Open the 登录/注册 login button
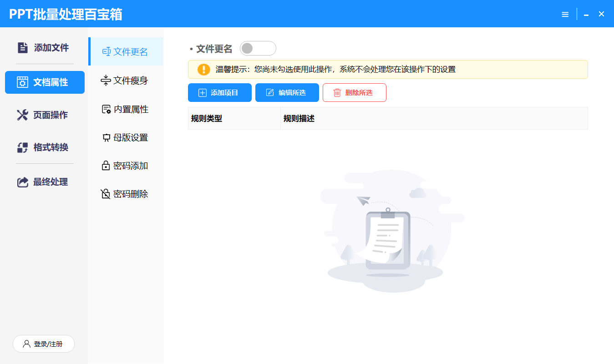The image size is (614, 364). (x=44, y=344)
